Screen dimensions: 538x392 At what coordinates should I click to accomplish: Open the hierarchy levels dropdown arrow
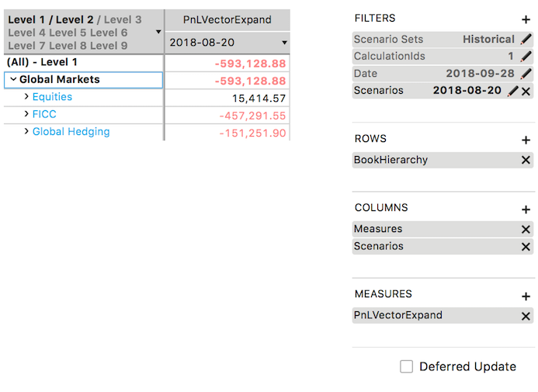pos(158,32)
